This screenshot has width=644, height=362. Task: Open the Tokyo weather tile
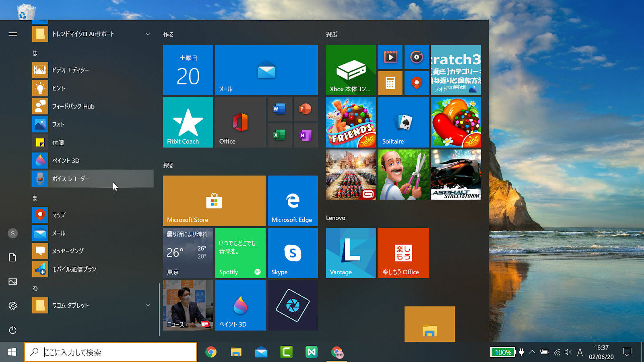[x=188, y=253]
